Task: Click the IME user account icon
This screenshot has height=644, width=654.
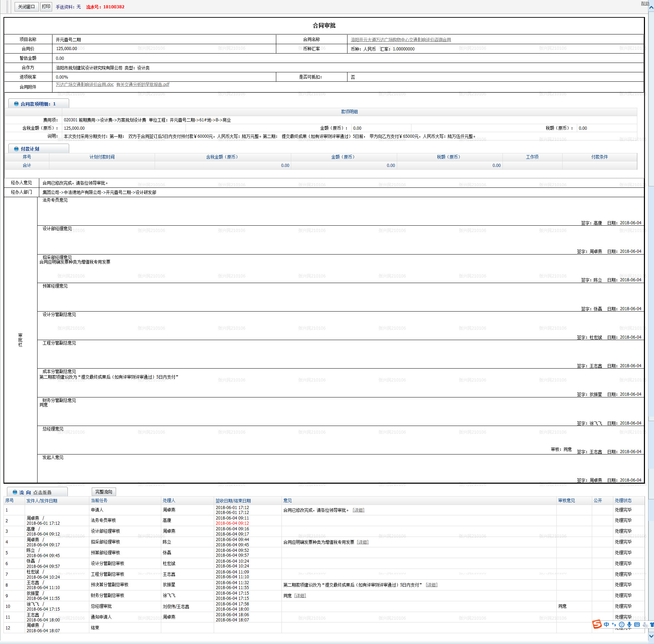Action: [645, 625]
